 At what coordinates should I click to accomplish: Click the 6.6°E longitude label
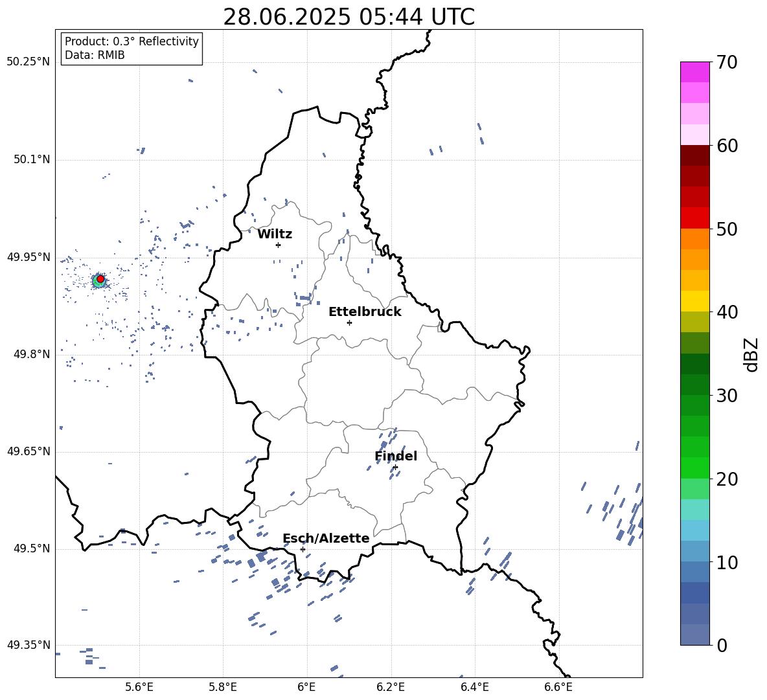pos(558,687)
